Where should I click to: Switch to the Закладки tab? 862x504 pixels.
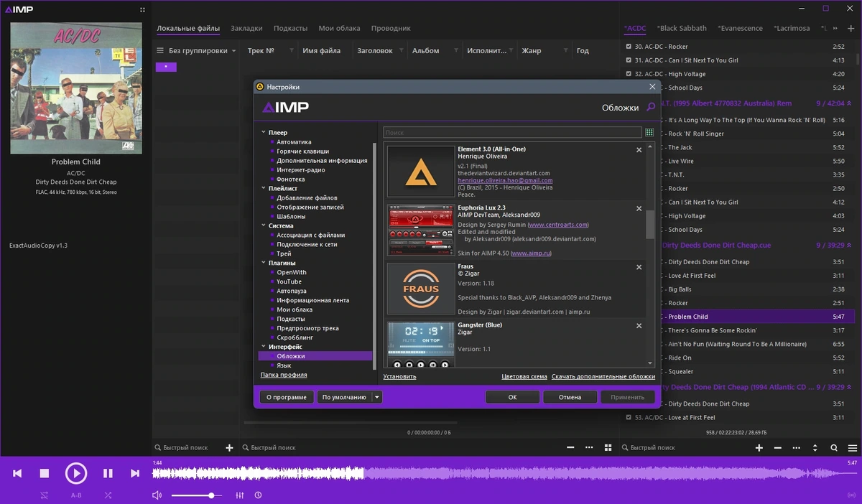tap(246, 28)
